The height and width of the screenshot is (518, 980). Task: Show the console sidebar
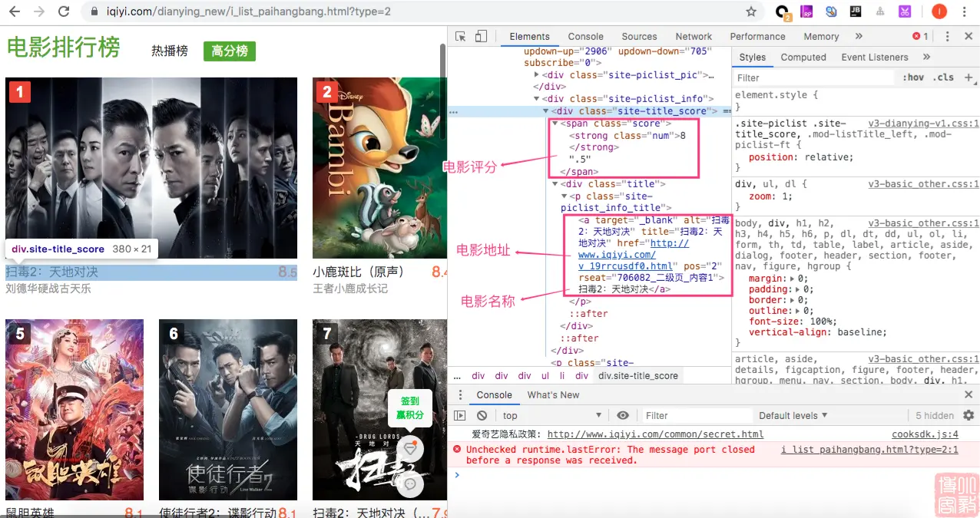coord(460,415)
